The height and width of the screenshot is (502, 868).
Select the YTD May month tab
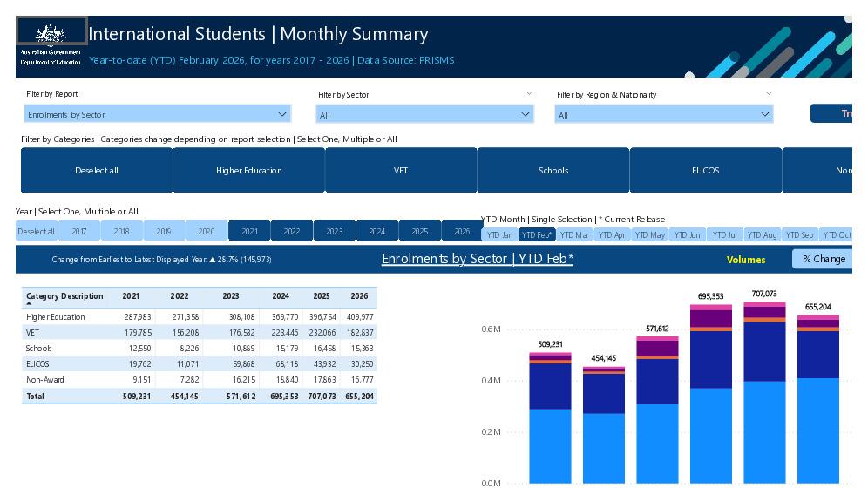(650, 234)
